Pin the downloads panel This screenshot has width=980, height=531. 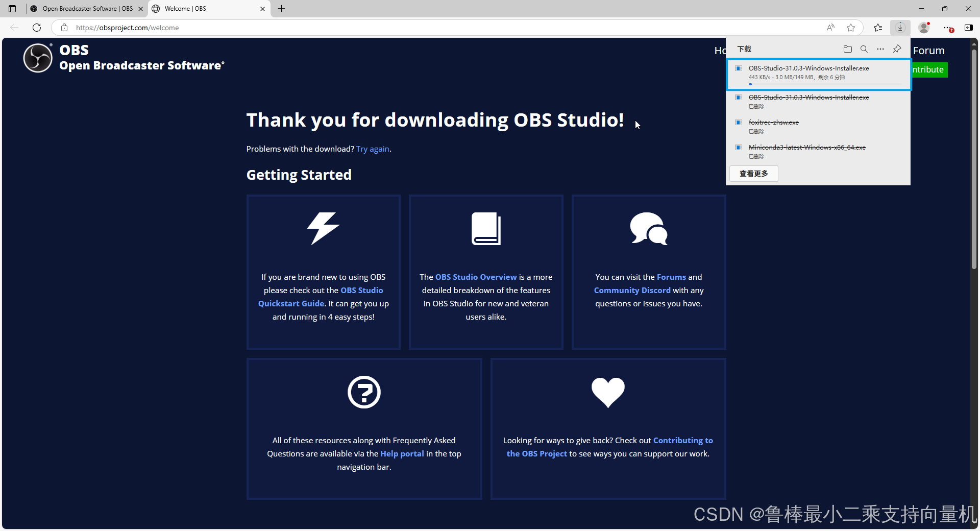point(897,49)
